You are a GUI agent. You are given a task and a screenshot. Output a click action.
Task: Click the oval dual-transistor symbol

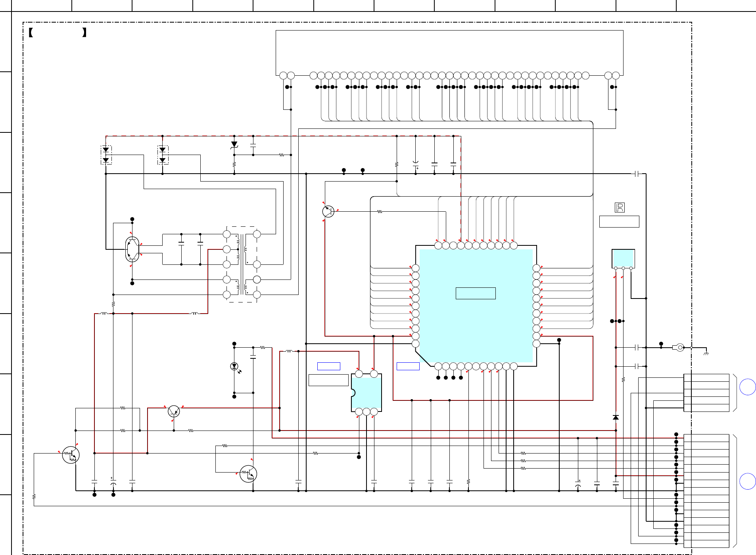click(x=132, y=249)
